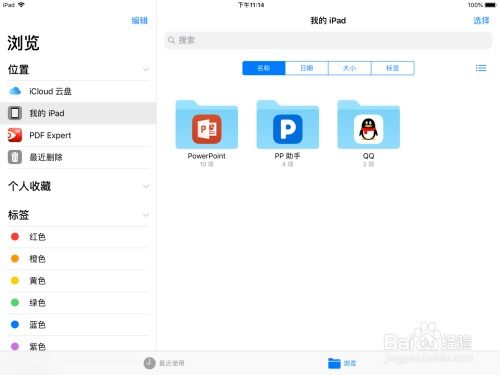
Task: Open the iCloud 云盘 location label
Action: pyautogui.click(x=50, y=91)
